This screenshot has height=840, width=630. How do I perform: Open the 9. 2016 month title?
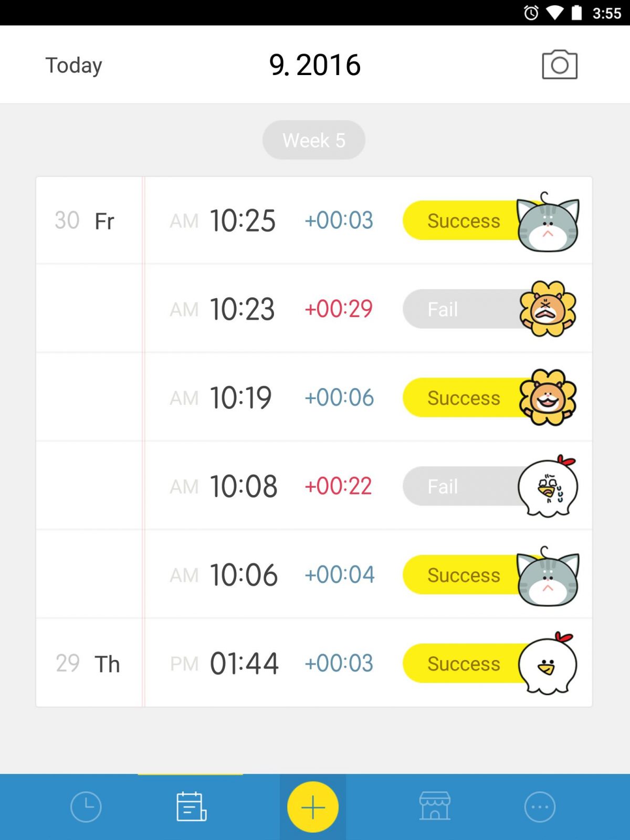314,65
